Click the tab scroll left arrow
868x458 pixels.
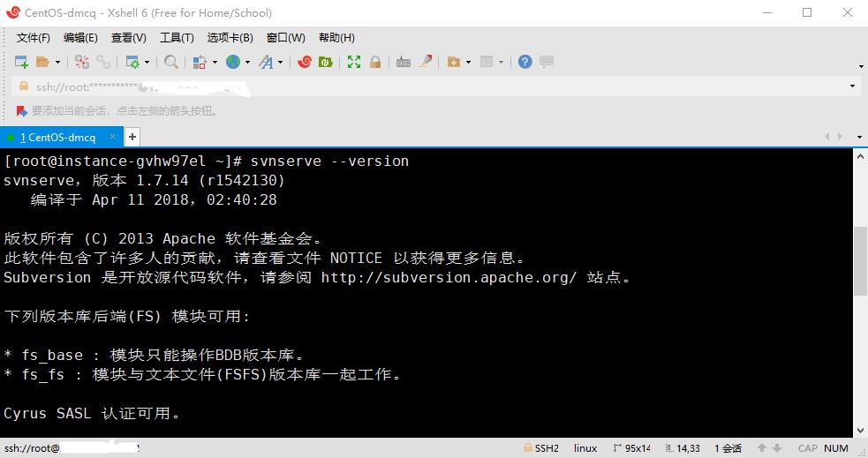[x=827, y=137]
